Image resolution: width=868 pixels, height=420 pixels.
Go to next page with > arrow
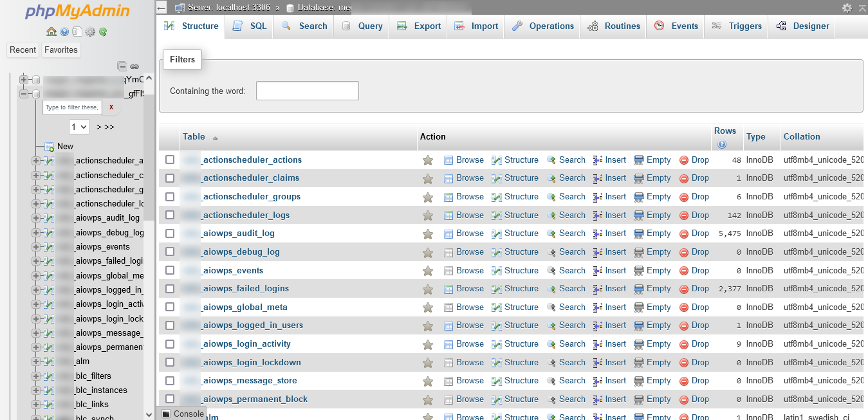pos(99,127)
